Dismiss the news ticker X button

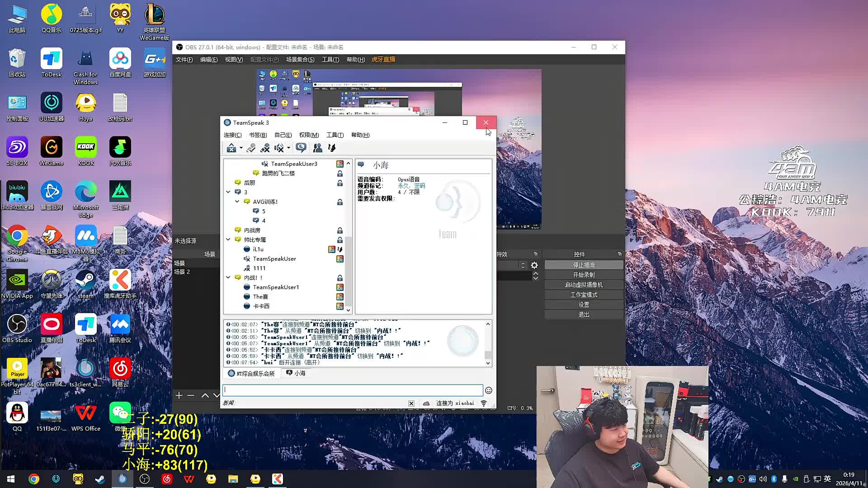tap(411, 403)
